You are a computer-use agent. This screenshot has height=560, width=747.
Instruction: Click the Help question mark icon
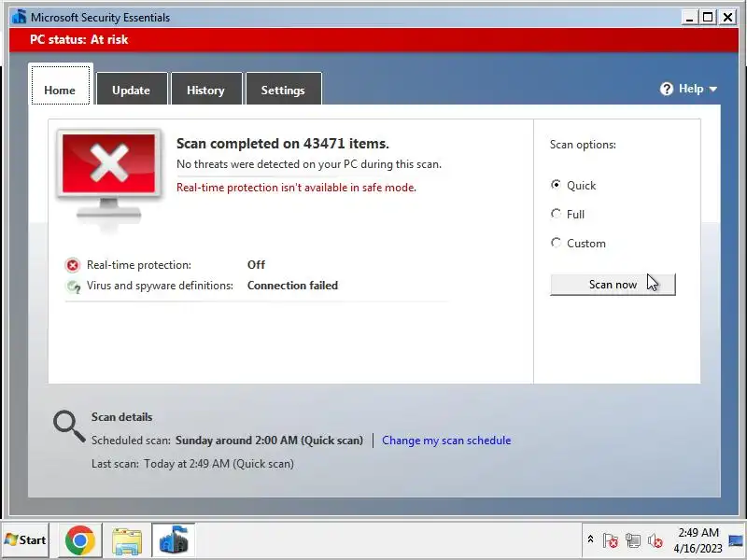[x=667, y=89]
